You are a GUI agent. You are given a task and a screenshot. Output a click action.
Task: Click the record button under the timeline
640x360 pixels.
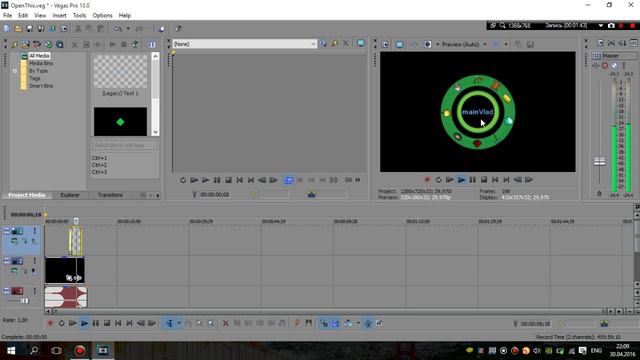(50, 323)
